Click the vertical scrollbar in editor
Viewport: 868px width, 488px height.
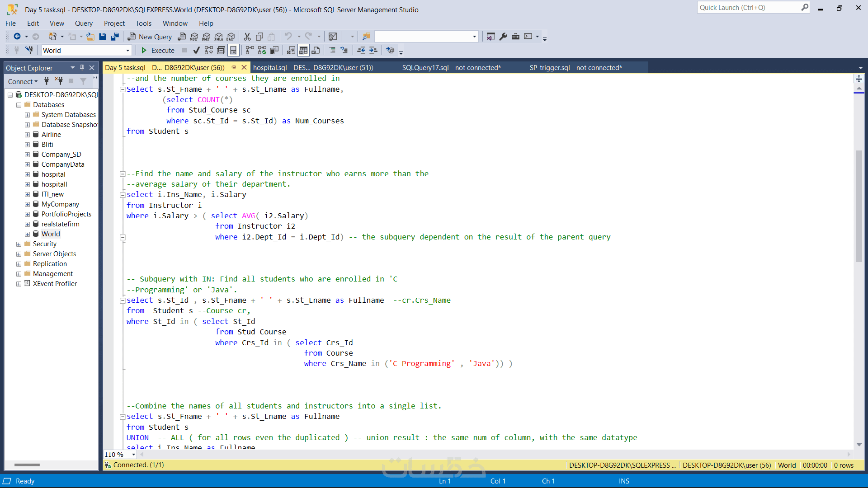[x=859, y=206]
